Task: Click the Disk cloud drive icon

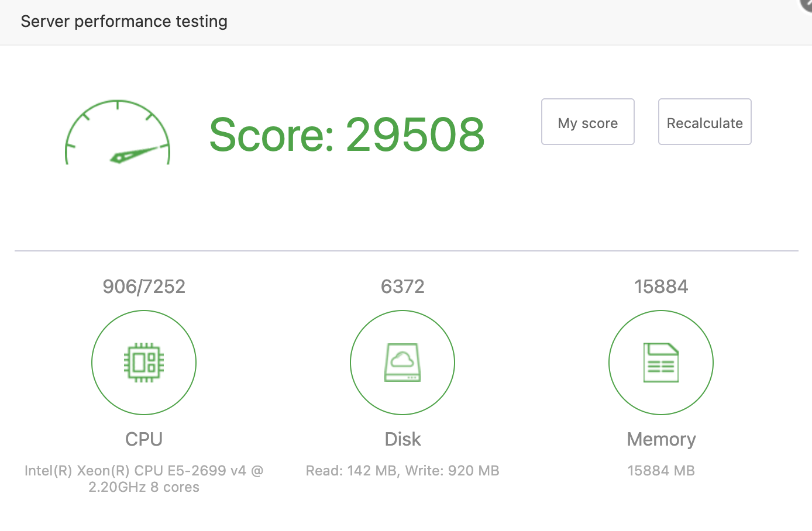Action: pos(402,363)
